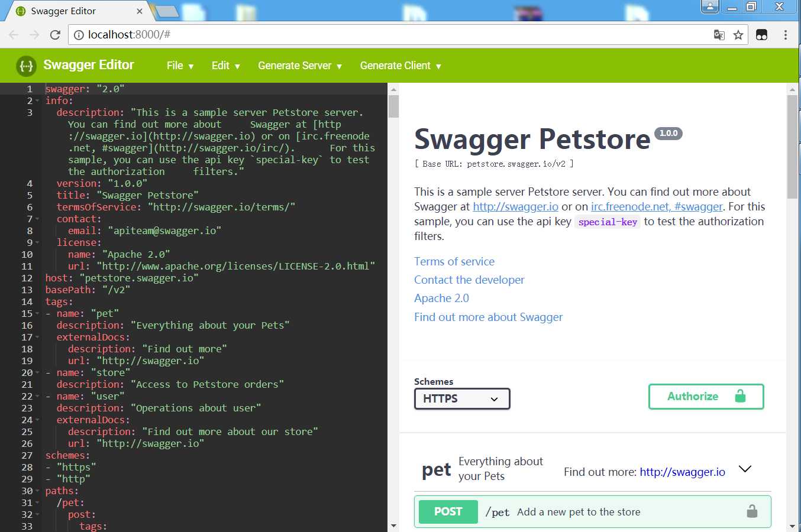Collapse the pet section with chevron
The image size is (801, 532).
[745, 469]
